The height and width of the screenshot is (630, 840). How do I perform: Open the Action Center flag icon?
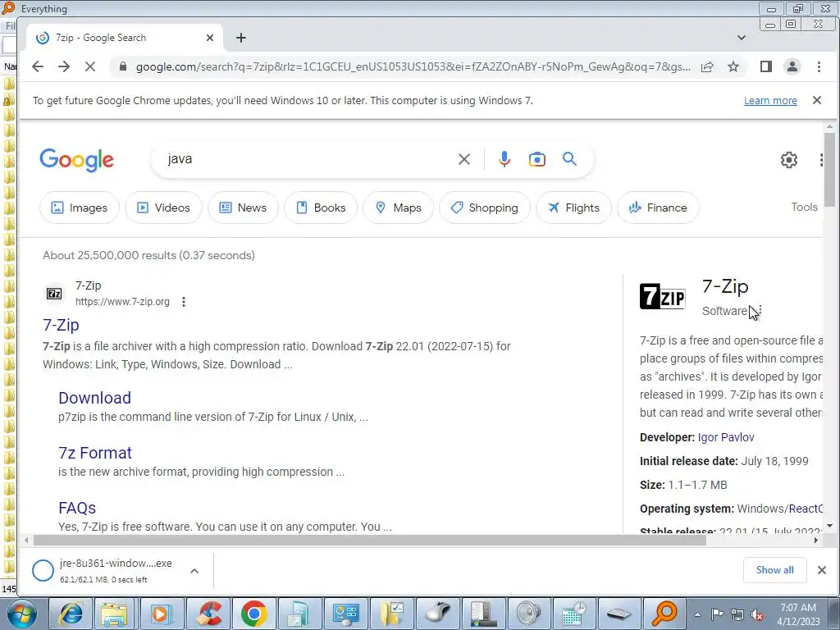pyautogui.click(x=717, y=614)
